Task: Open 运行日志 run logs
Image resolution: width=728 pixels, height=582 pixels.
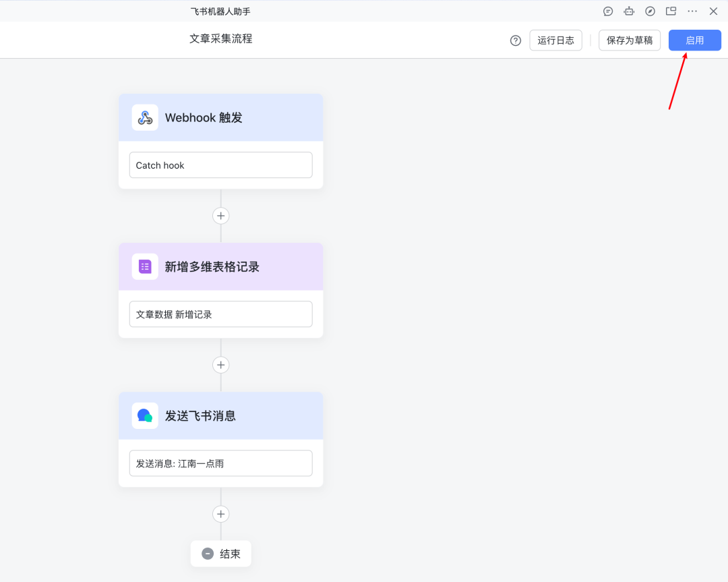Action: [555, 40]
